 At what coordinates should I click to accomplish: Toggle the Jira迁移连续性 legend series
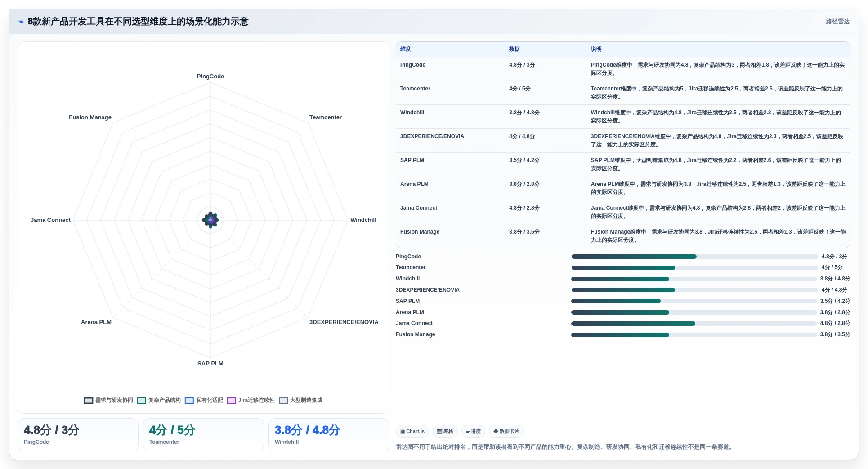click(251, 400)
